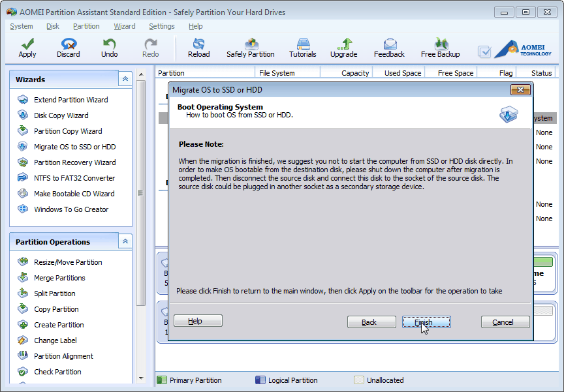Click the Upgrade toolbar icon
564x392 pixels.
pos(344,48)
